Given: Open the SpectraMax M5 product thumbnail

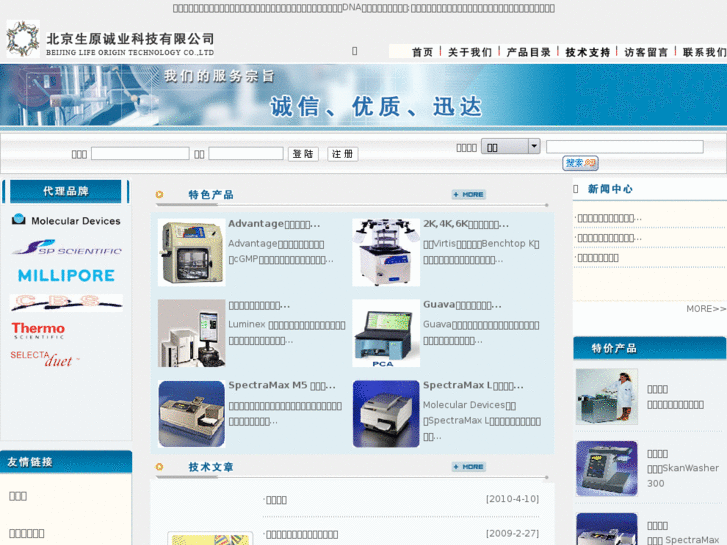Looking at the screenshot, I should 191,414.
